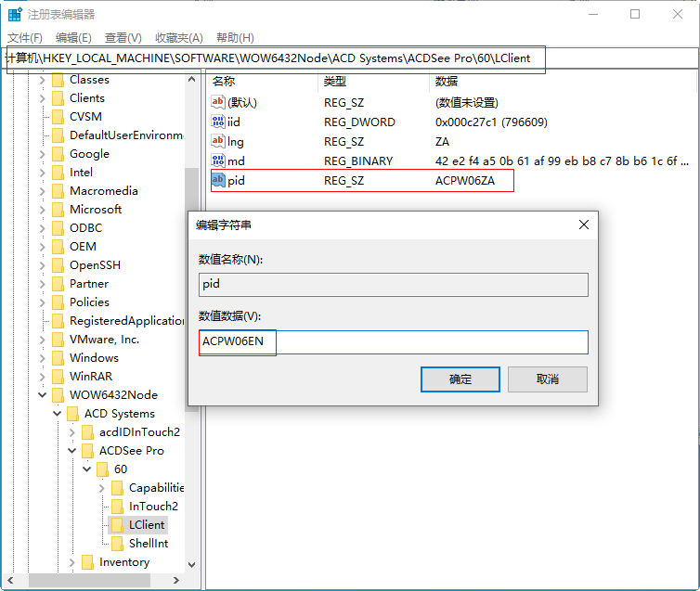Click the Macromedia folder icon
700x591 pixels.
(58, 191)
